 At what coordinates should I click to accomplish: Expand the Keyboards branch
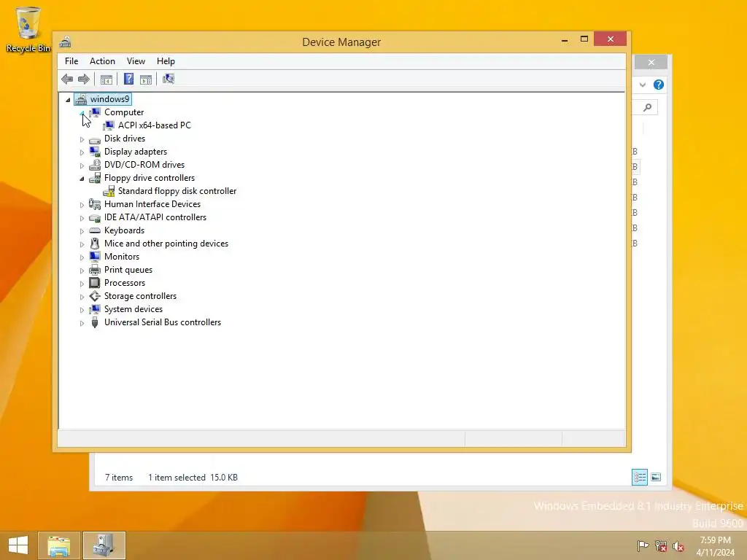coord(82,231)
